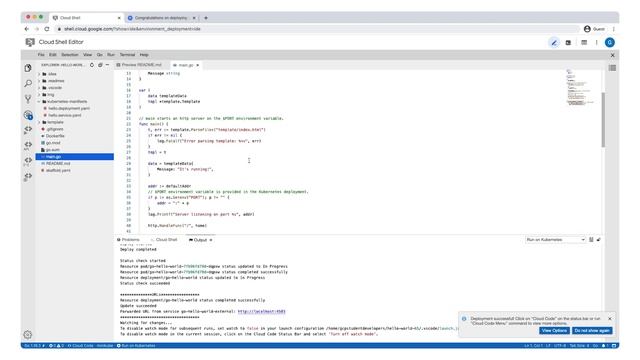Open the settings gear in activity bar
640x360 pixels.
(x=28, y=335)
